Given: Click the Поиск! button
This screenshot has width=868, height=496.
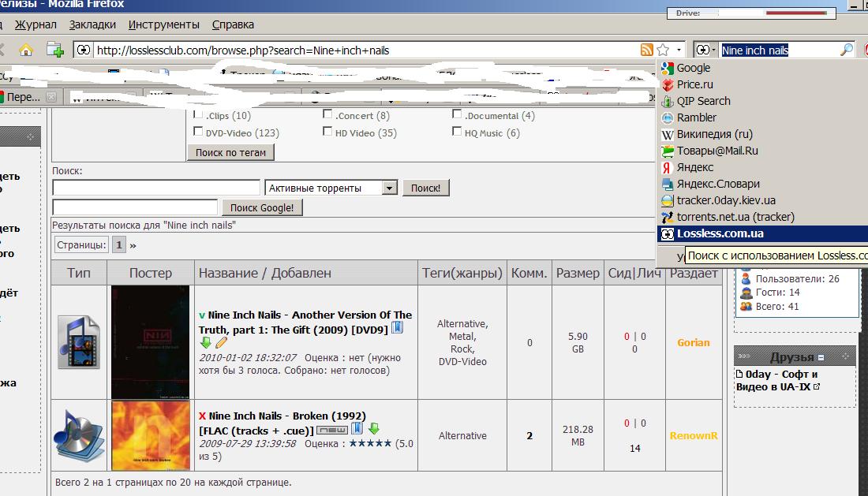Looking at the screenshot, I should (425, 188).
